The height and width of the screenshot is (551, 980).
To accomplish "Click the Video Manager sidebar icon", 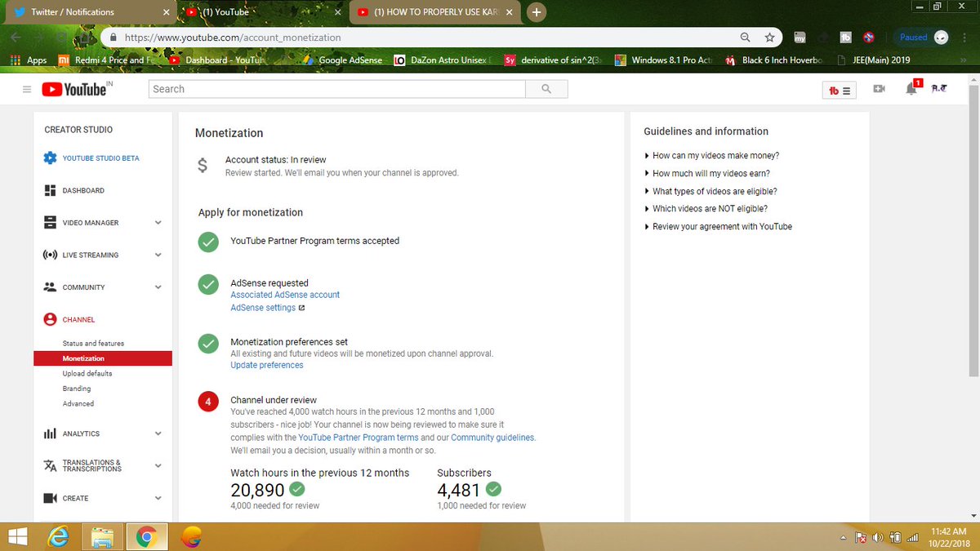I will (50, 223).
